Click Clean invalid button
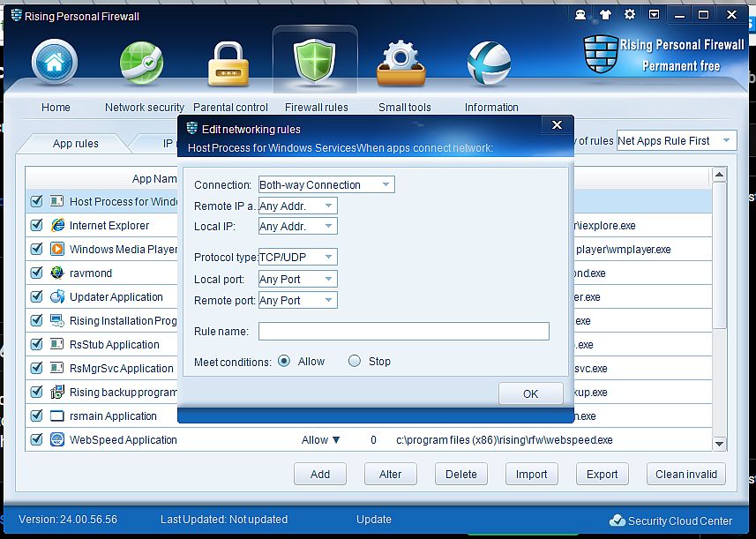 [686, 474]
